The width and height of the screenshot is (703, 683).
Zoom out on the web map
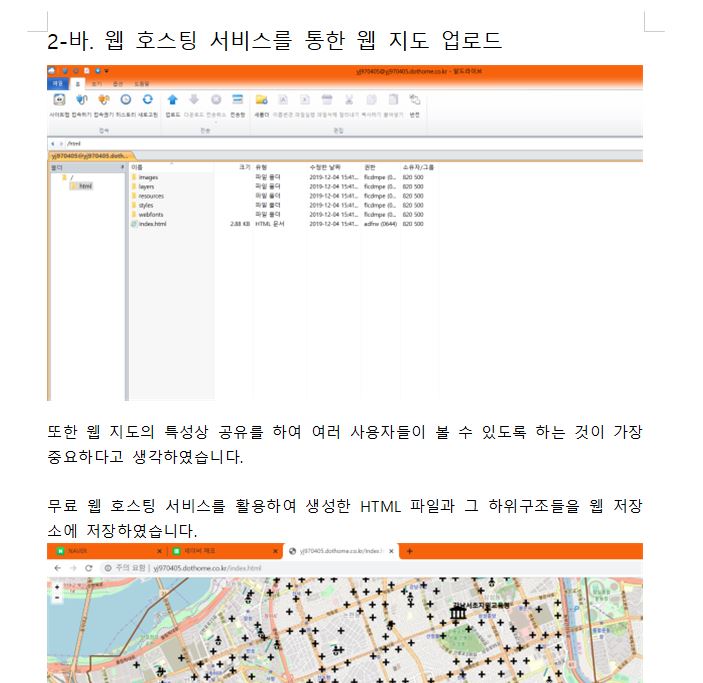(x=57, y=598)
